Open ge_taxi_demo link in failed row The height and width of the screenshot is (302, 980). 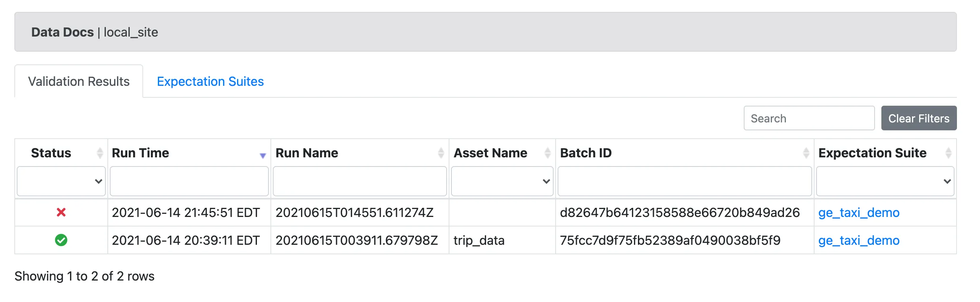click(x=859, y=213)
